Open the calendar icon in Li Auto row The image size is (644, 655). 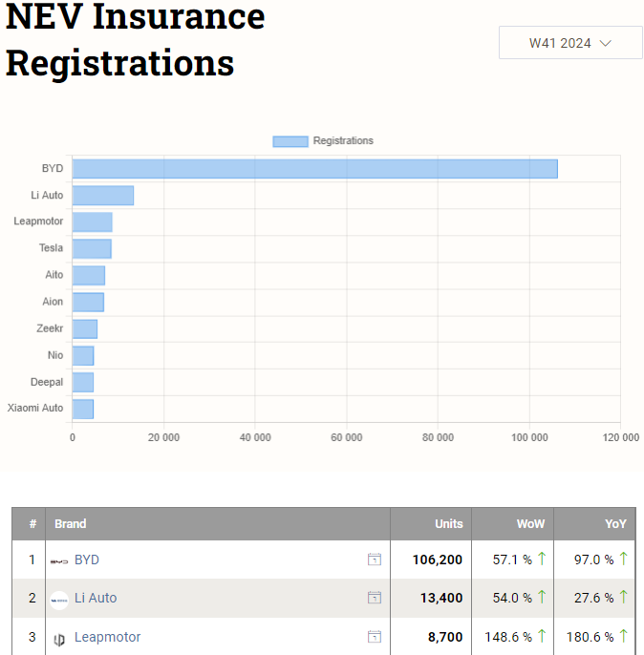(x=375, y=598)
